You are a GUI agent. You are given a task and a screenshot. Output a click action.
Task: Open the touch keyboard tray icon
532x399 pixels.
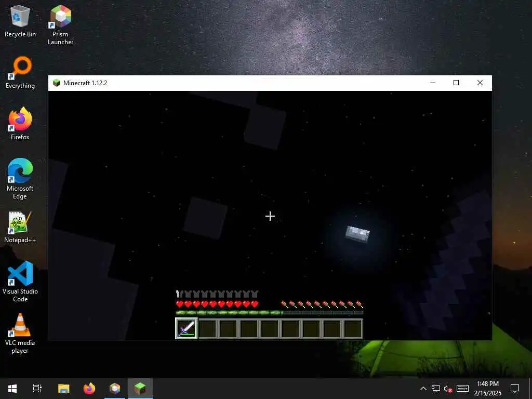click(462, 389)
